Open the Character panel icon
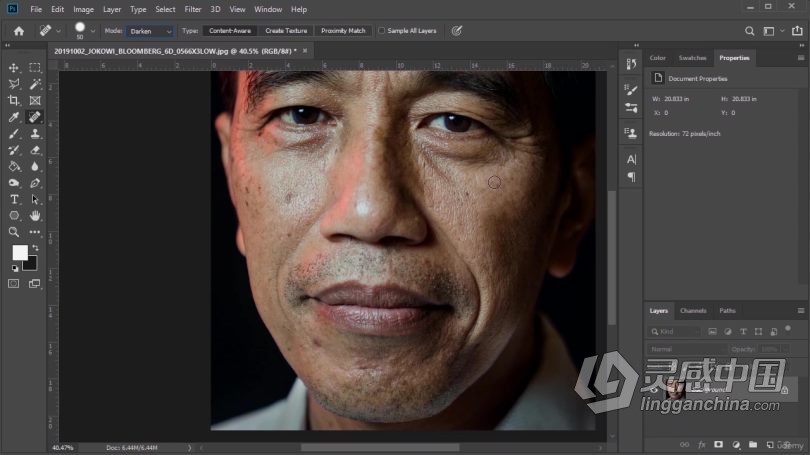 (631, 160)
